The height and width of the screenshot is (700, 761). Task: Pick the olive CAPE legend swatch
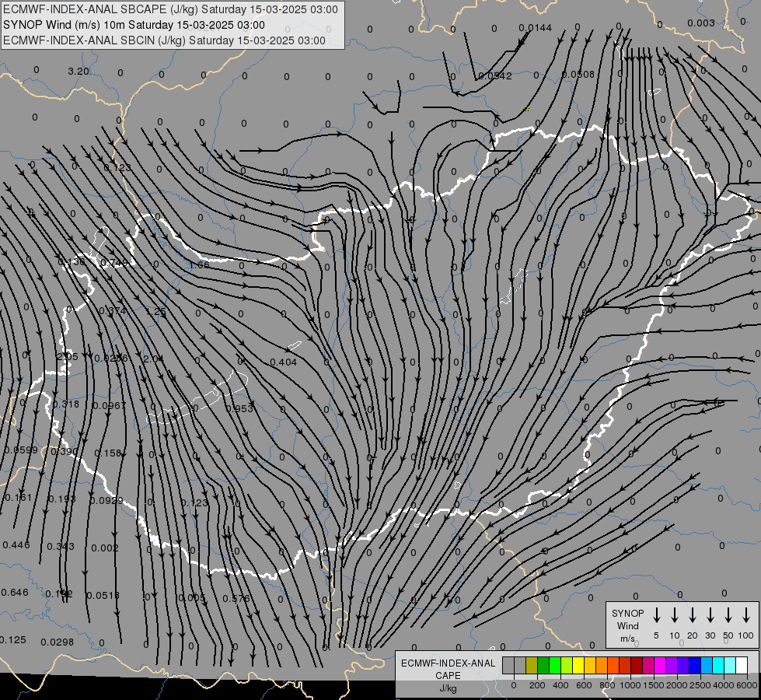click(532, 666)
